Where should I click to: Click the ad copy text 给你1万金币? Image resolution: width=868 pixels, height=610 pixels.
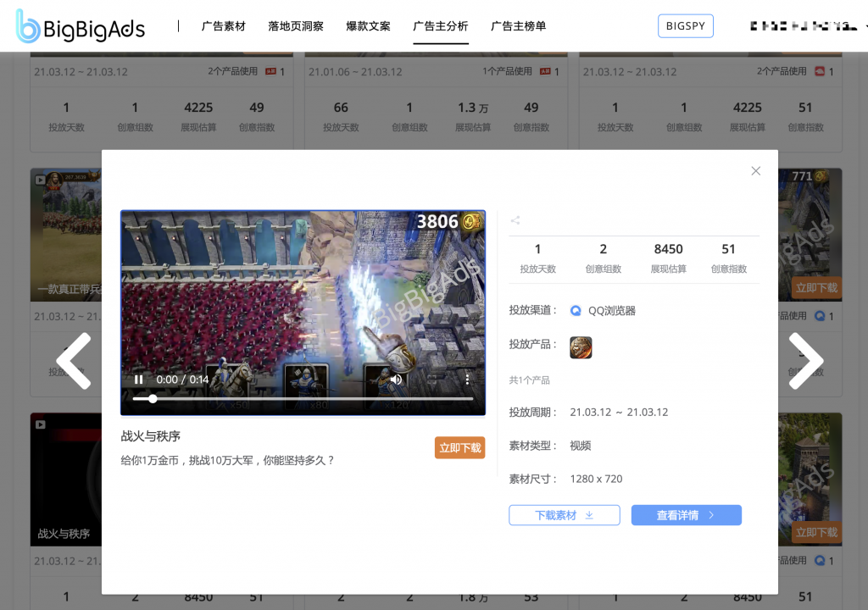coord(227,461)
